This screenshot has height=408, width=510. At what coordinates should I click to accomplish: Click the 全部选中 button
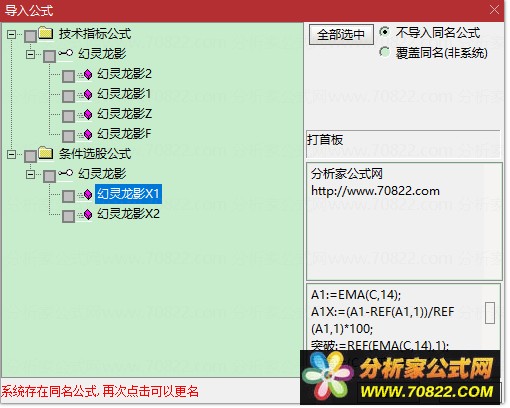click(x=341, y=34)
